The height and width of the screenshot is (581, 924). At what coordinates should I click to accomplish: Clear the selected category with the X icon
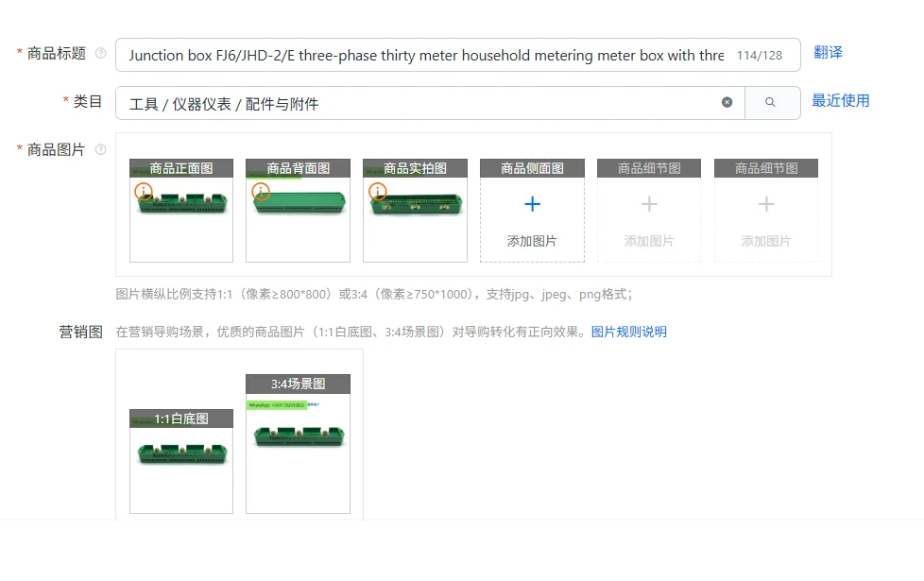coord(727,101)
